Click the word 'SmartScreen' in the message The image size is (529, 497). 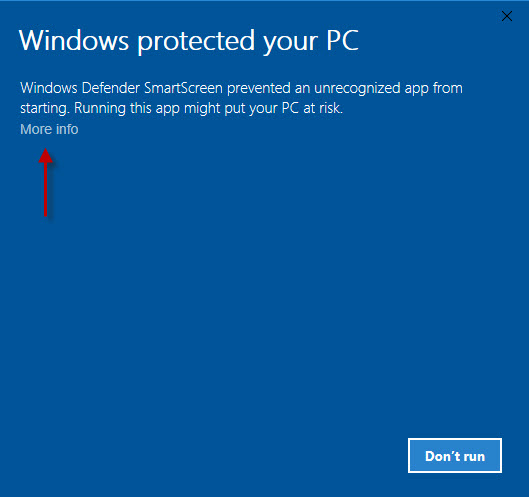[x=183, y=88]
